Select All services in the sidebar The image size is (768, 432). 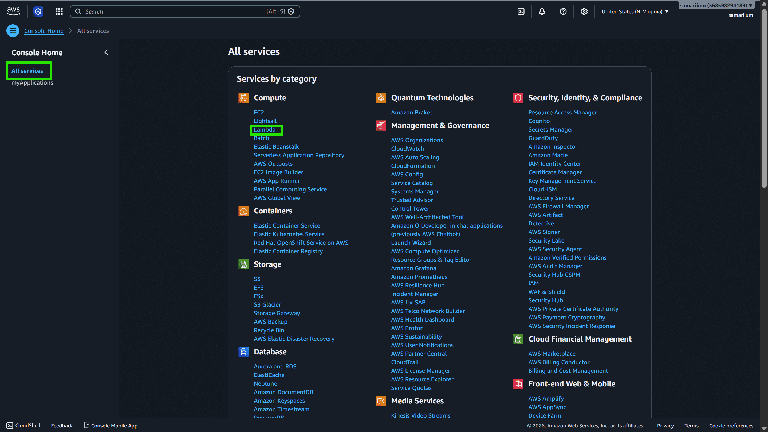[27, 71]
